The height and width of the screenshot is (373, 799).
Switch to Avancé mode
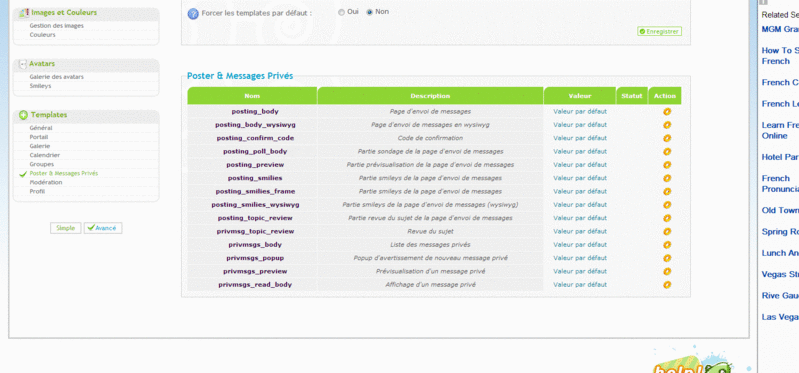103,228
